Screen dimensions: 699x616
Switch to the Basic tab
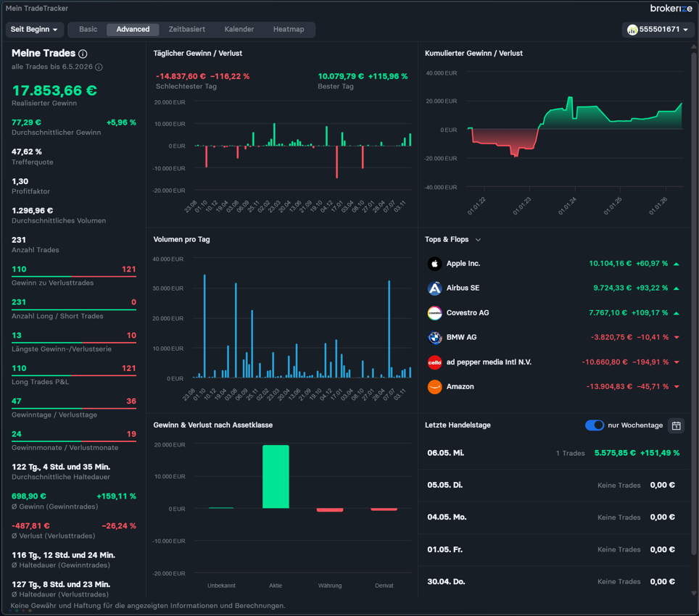tap(88, 30)
